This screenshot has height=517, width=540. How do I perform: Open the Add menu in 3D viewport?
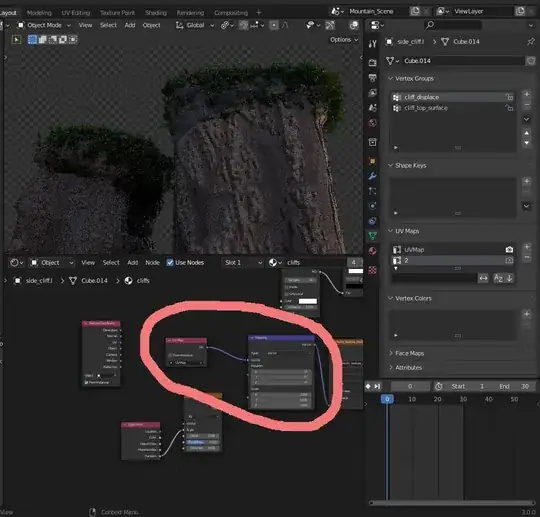[130, 25]
